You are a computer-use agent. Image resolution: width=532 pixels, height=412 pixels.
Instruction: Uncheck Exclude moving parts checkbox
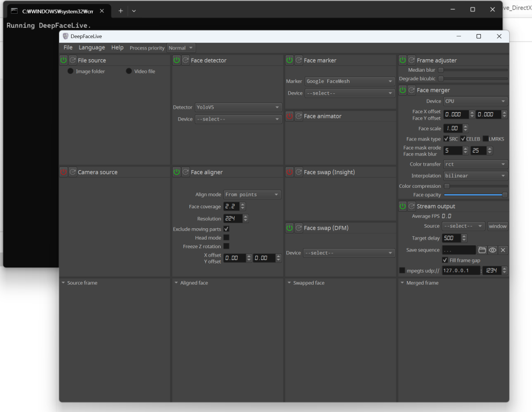[226, 229]
